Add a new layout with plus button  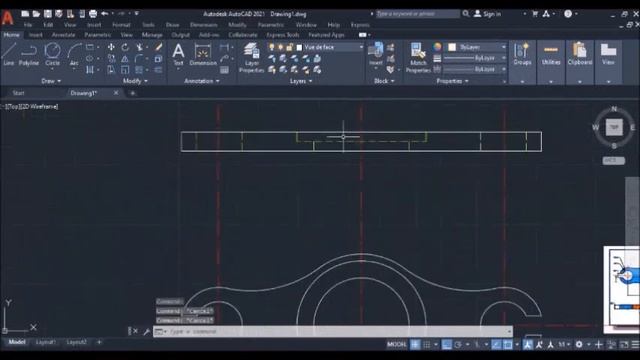point(99,342)
